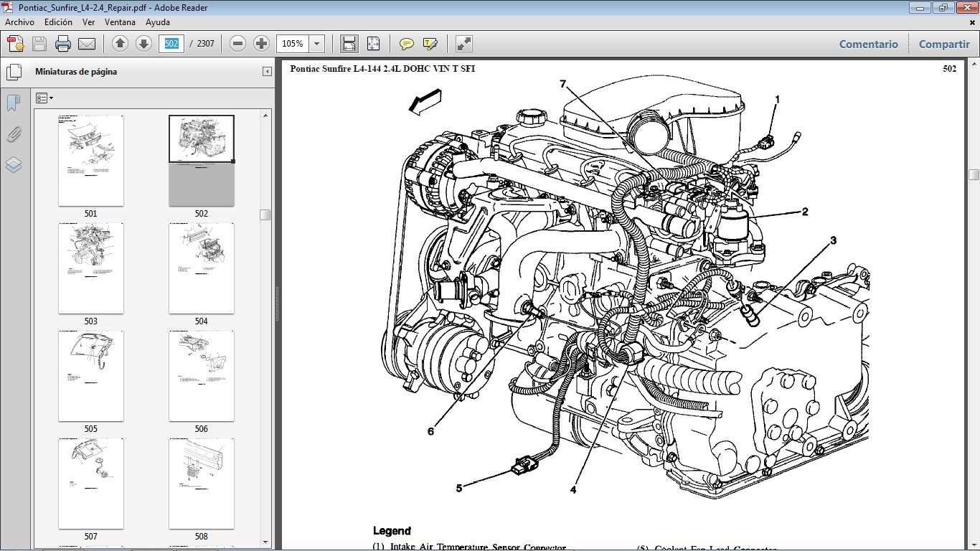The width and height of the screenshot is (980, 551).
Task: Click the Adobe Reader title bar PDF icon
Action: 9,8
